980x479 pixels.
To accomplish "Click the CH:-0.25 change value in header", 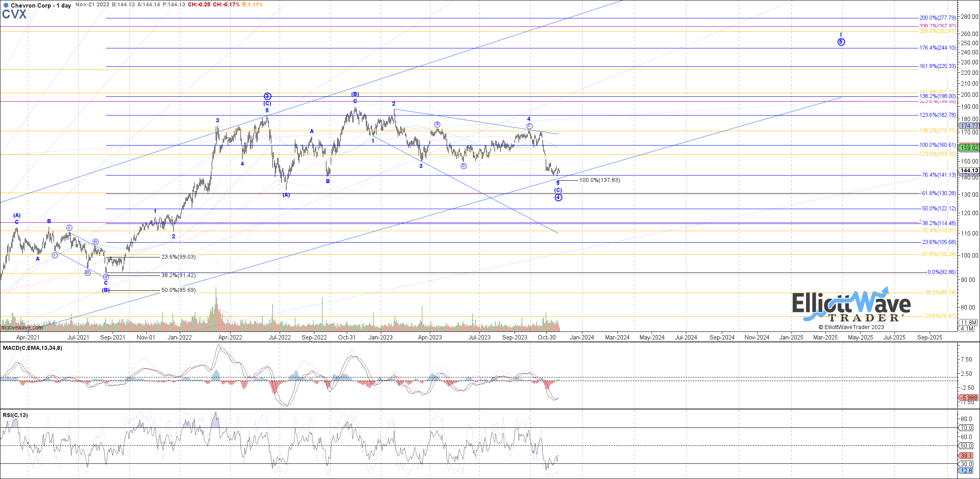I will coord(199,5).
